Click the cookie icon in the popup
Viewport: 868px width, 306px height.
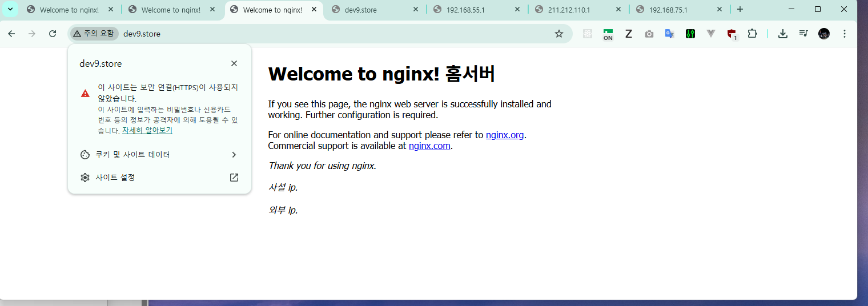(x=85, y=155)
